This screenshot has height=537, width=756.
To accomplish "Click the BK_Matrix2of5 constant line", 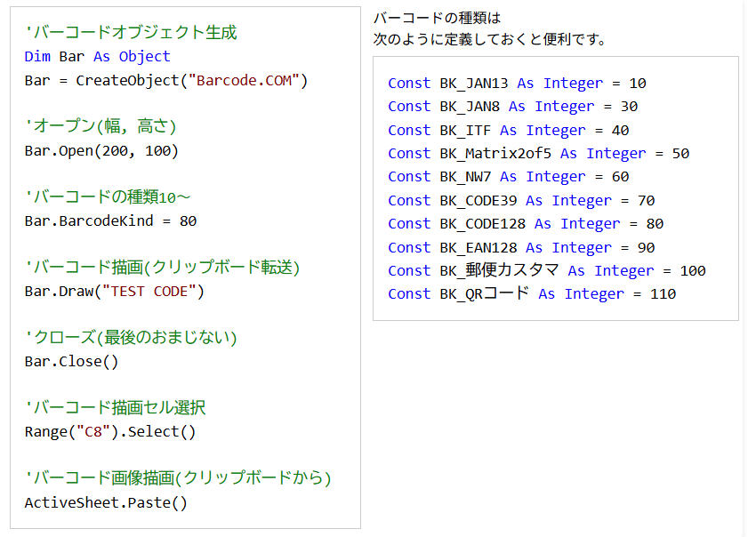I will pos(538,154).
